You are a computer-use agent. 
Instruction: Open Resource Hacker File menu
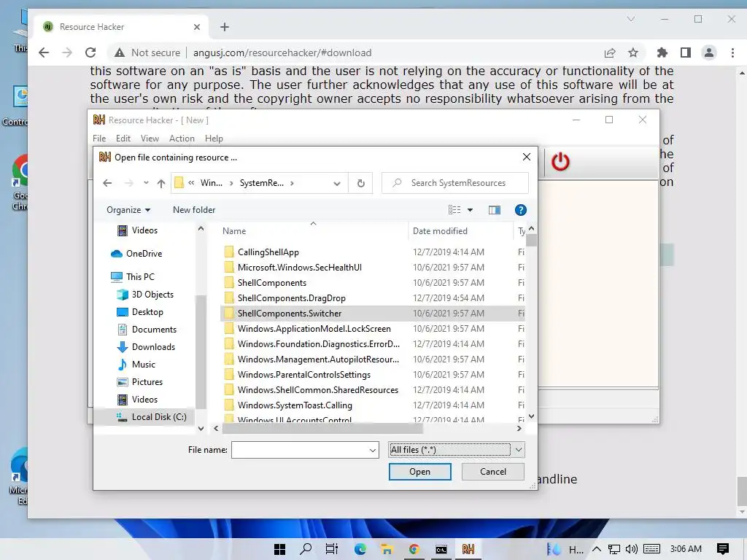[x=99, y=138]
